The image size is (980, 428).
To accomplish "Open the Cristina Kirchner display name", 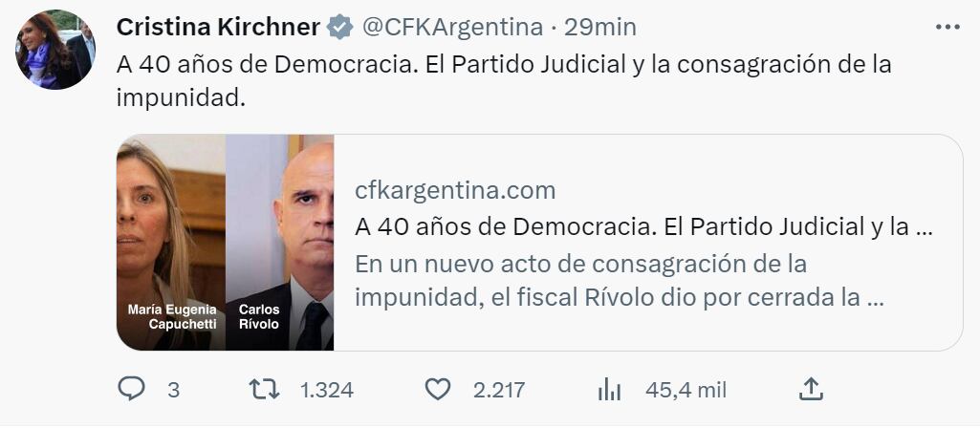I will pyautogui.click(x=218, y=28).
